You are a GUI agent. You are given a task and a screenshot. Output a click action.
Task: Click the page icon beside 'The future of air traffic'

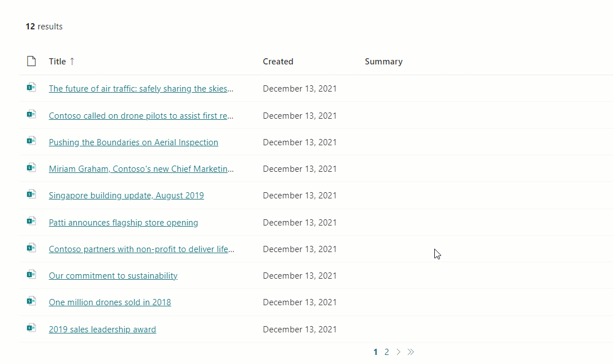[x=31, y=88]
